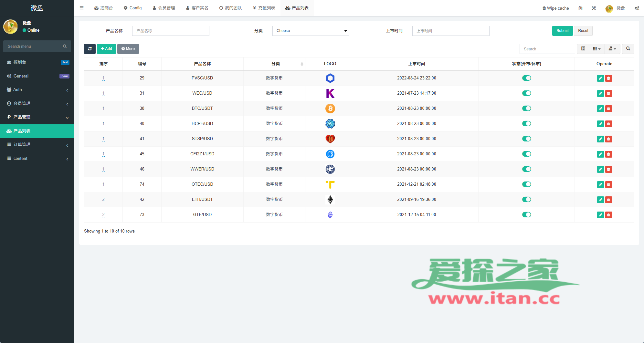Image resolution: width=644 pixels, height=343 pixels.
Task: Disable the ETH/USDT market status switch
Action: click(x=526, y=200)
